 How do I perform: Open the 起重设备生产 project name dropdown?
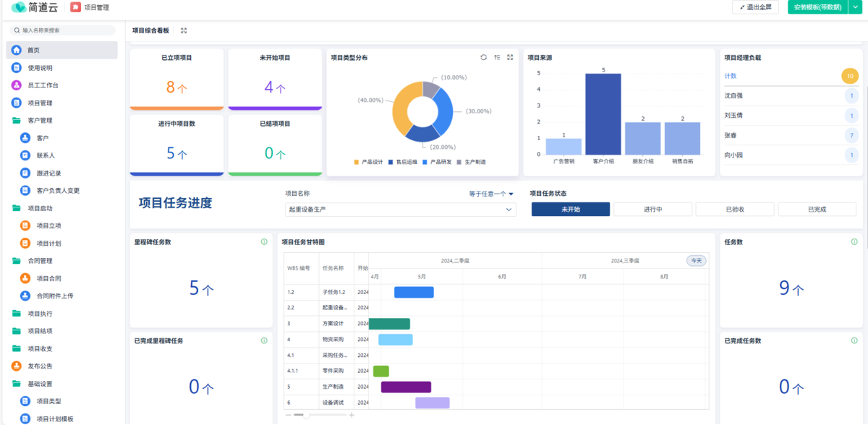pyautogui.click(x=400, y=209)
